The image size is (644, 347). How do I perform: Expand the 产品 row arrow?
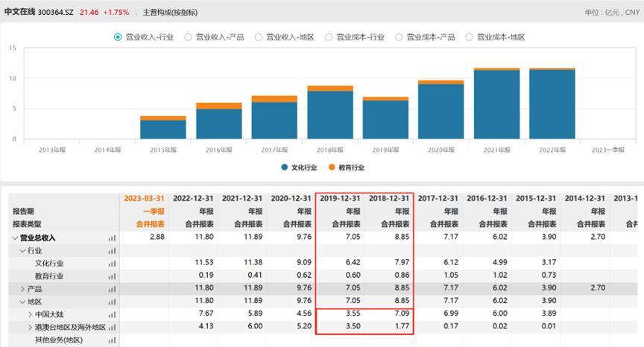point(22,288)
